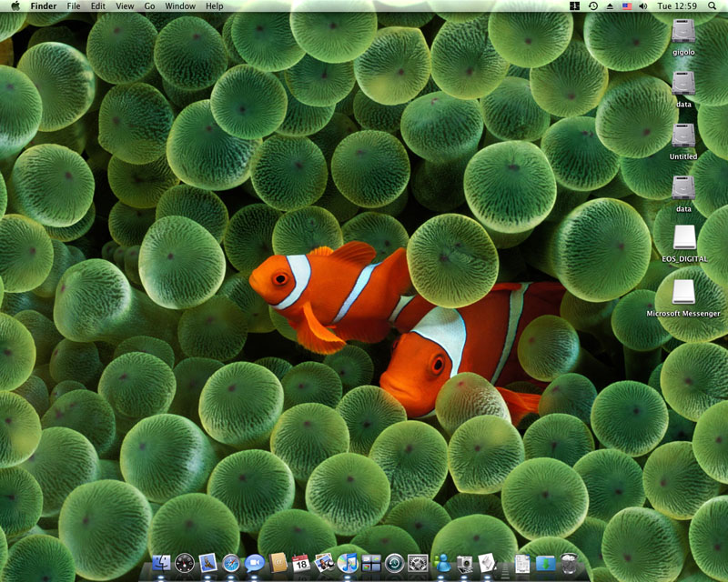The height and width of the screenshot is (582, 728).
Task: Open the Edit menu
Action: point(98,6)
